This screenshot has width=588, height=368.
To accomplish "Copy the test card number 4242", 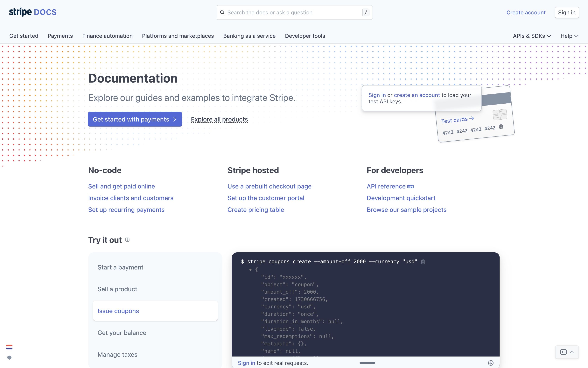I will point(501,126).
